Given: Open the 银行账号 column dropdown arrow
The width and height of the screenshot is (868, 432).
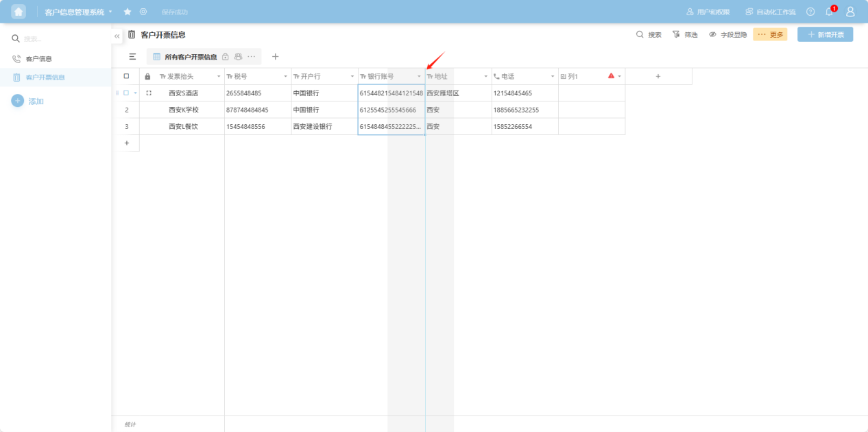Looking at the screenshot, I should tap(419, 76).
